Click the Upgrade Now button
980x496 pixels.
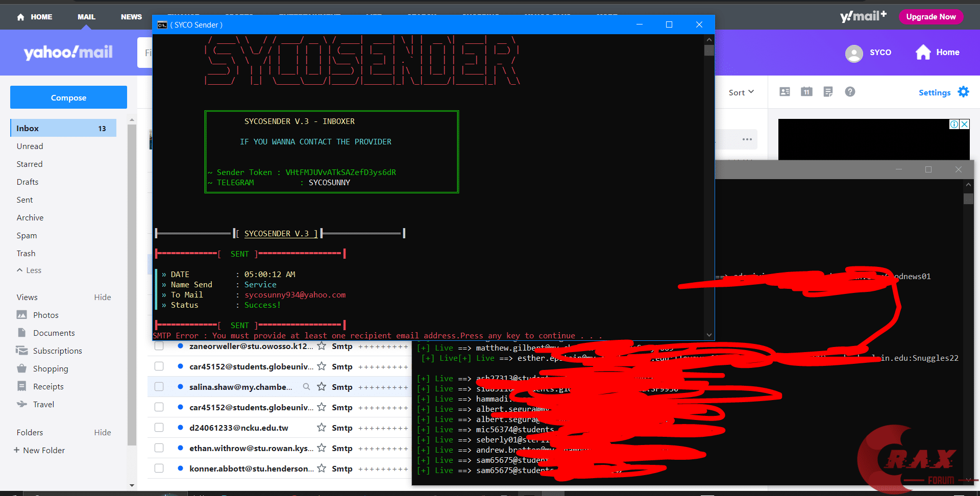coord(931,17)
